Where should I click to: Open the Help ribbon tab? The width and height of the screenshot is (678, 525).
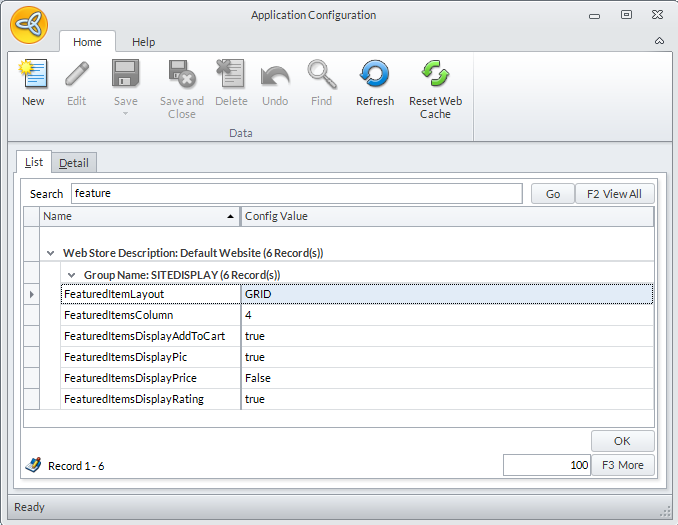tap(144, 42)
